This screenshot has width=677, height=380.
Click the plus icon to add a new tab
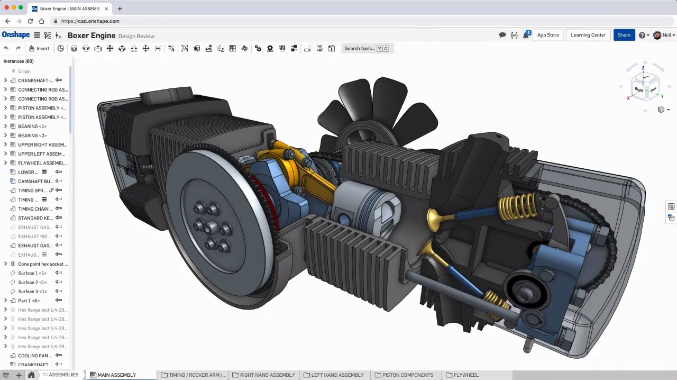pyautogui.click(x=19, y=375)
